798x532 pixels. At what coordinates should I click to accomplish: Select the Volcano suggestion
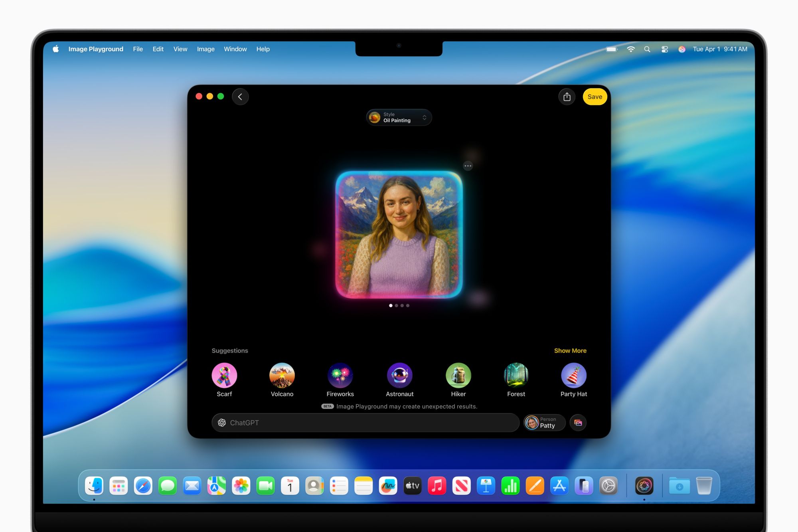[282, 375]
